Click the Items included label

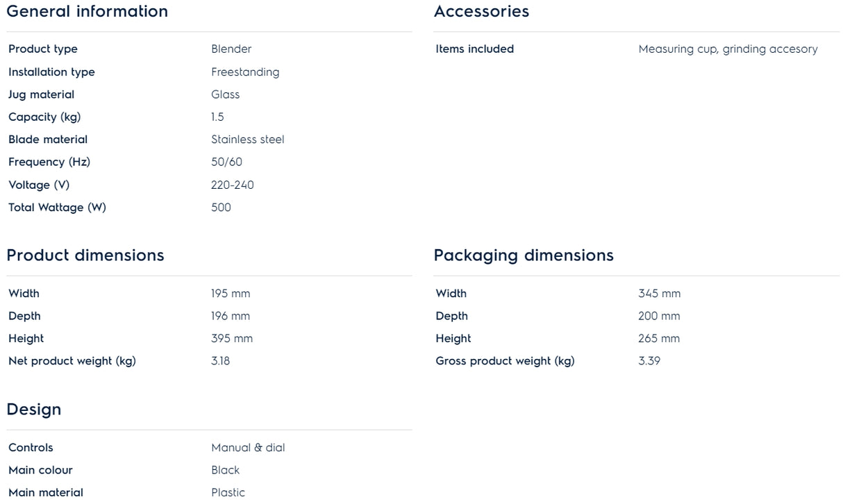tap(474, 49)
